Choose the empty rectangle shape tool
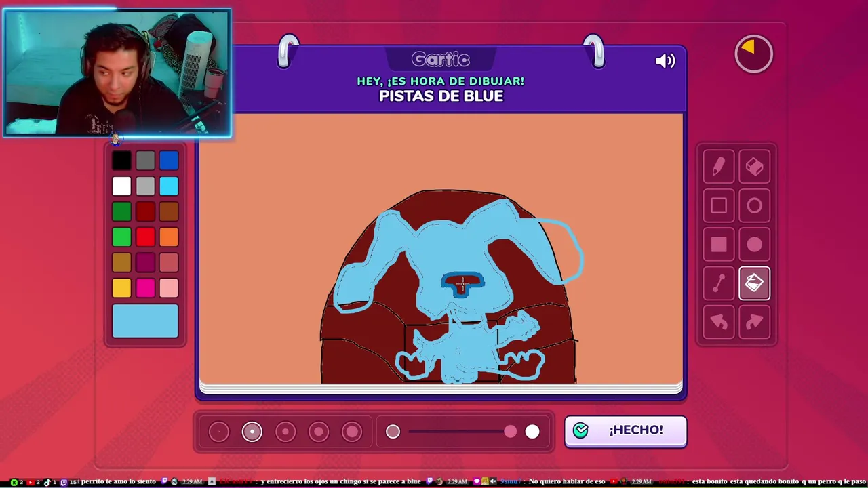This screenshot has height=488, width=868. tap(719, 206)
